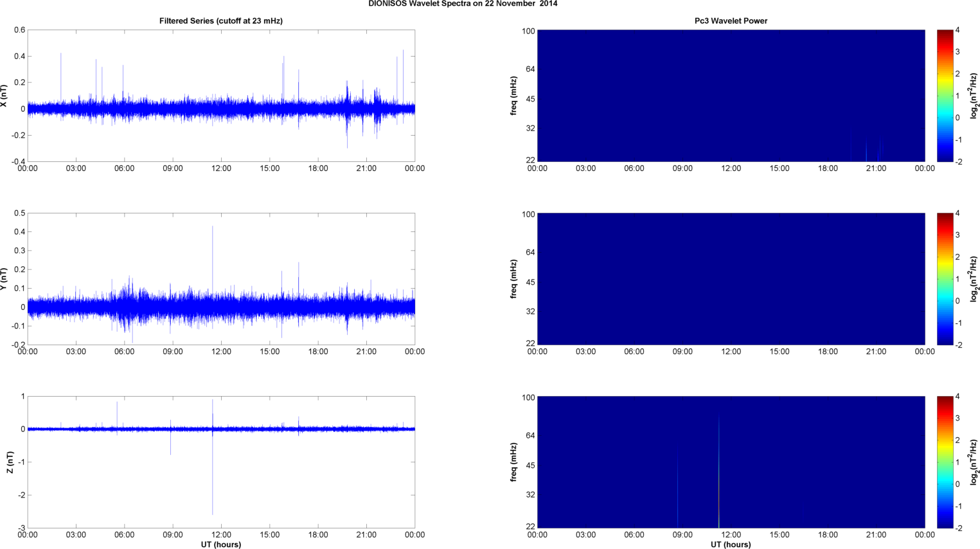Click the 'Y (nT)' axis label

coord(4,279)
